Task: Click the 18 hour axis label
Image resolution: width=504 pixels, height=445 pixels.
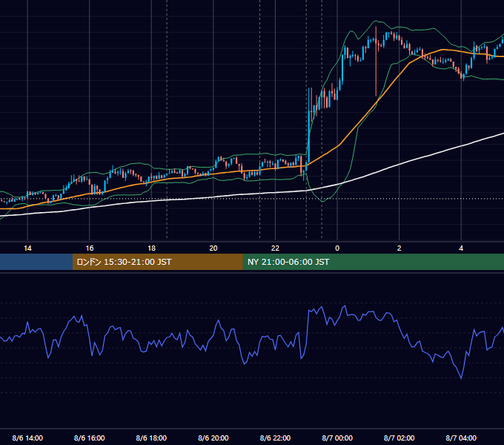Action: click(151, 248)
